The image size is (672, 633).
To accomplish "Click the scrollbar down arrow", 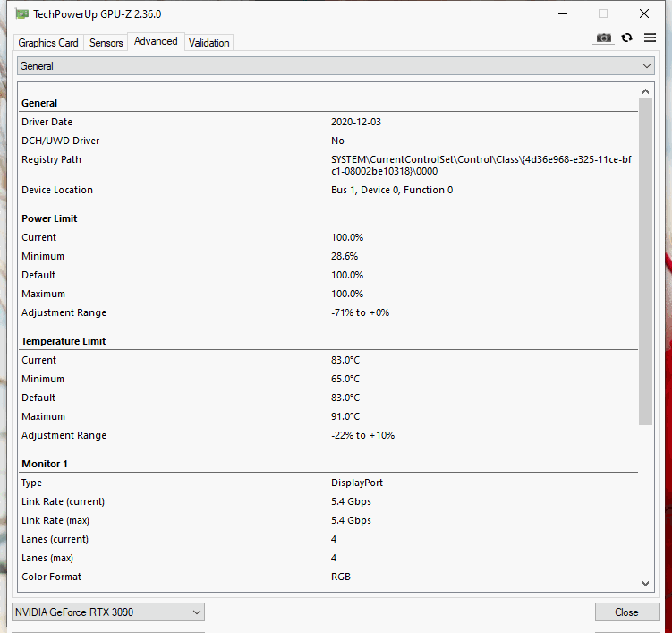I will [x=646, y=583].
